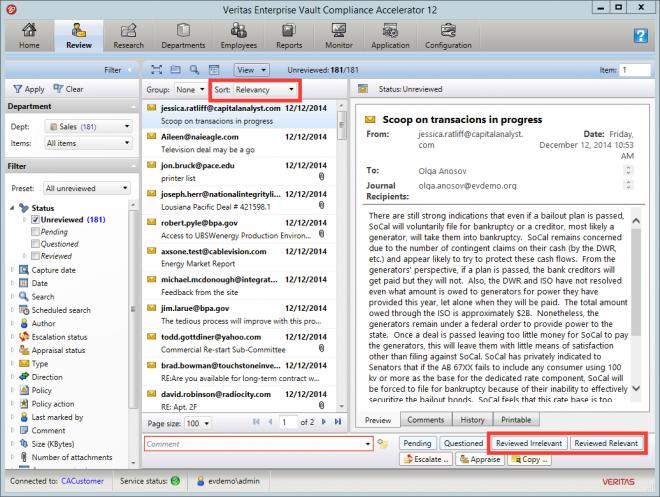
Task: Open the Group None dropdown
Action: (x=190, y=90)
